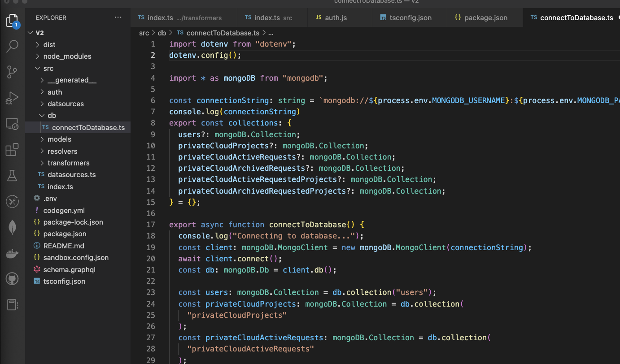Click the TS icon beside datasources.ts
The image size is (620, 364).
coord(41,175)
